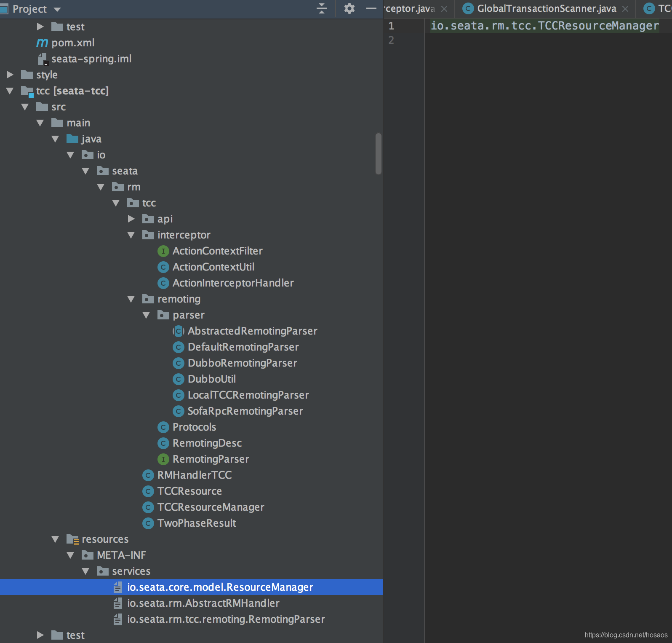The image size is (672, 643).
Task: Collapse the java source root
Action: 55,139
